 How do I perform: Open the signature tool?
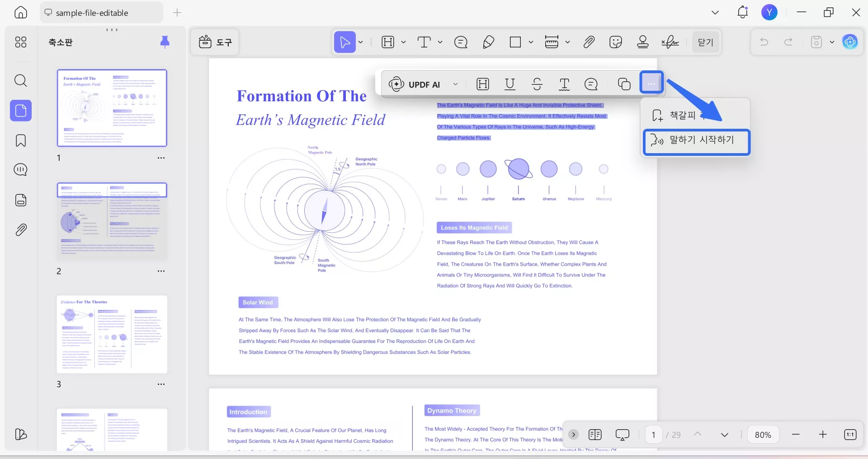[670, 42]
